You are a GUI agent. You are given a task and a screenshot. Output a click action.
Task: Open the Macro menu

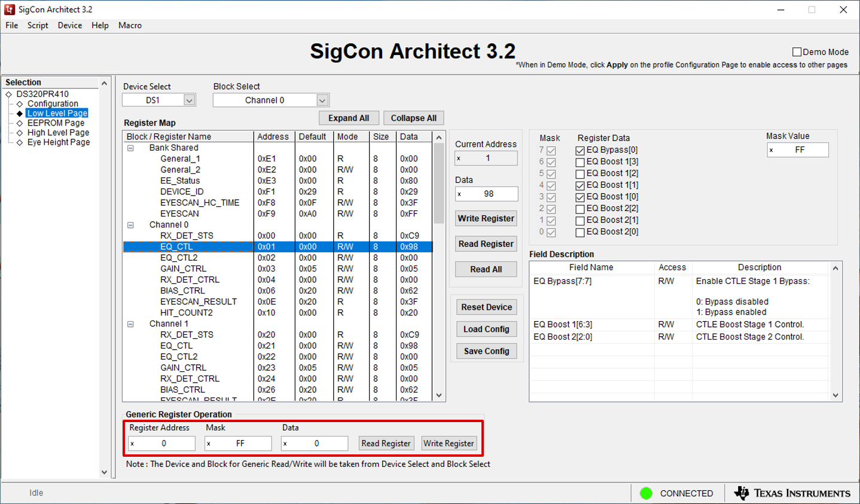[130, 25]
